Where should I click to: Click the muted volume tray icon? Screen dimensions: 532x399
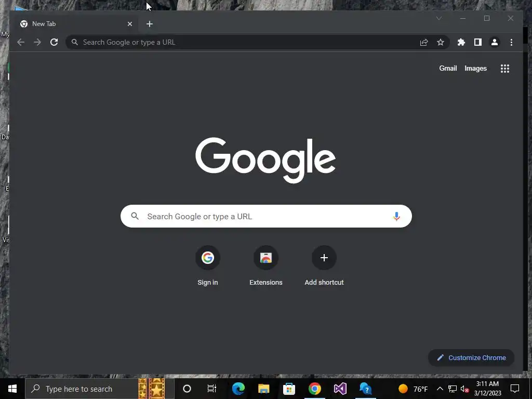point(465,389)
